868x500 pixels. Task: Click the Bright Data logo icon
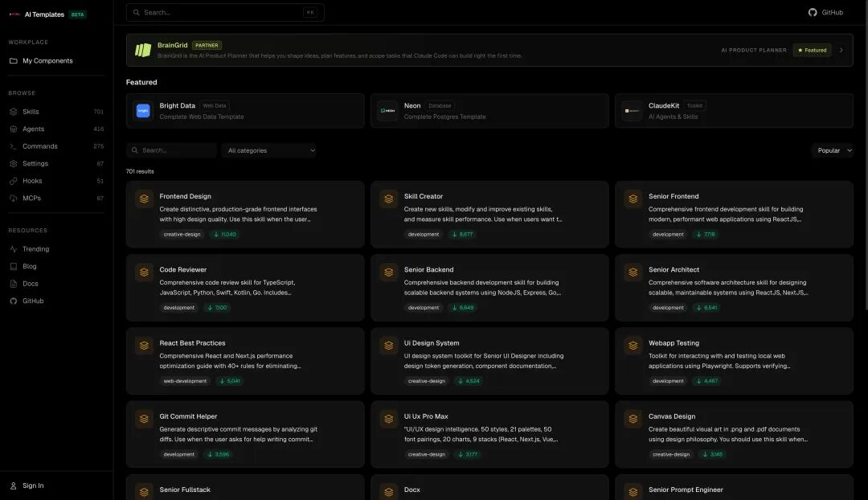[143, 111]
